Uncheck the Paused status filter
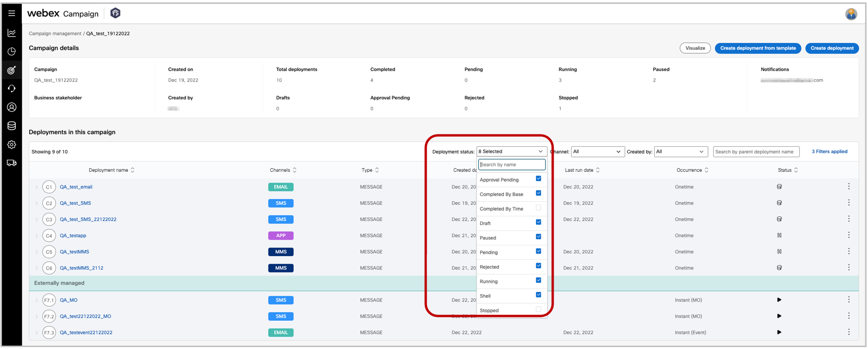The image size is (868, 349). tap(539, 237)
